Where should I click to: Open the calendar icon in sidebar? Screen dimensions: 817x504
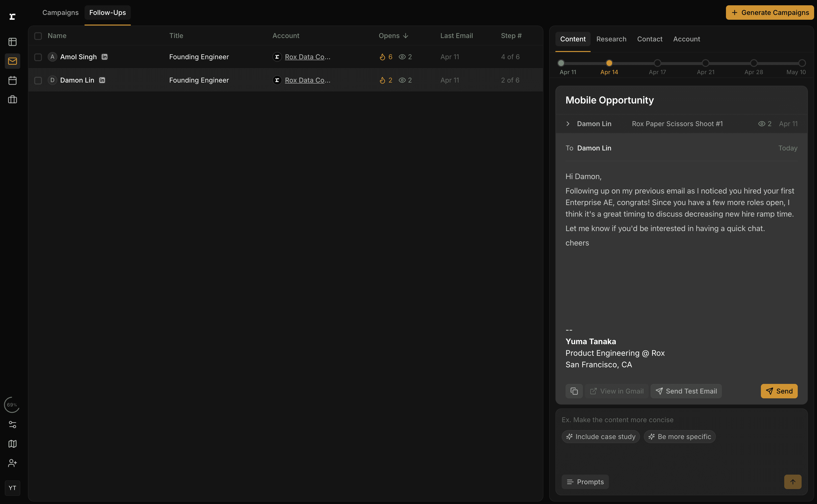click(x=12, y=80)
